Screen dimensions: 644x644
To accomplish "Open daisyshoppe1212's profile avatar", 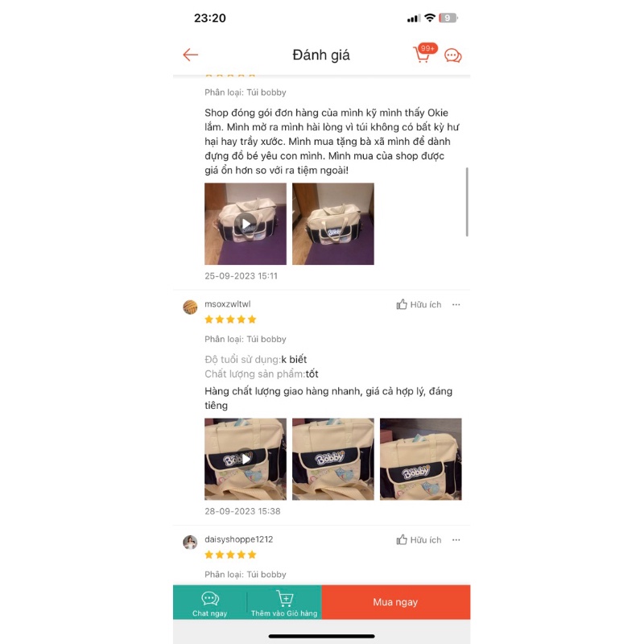I will (x=190, y=542).
